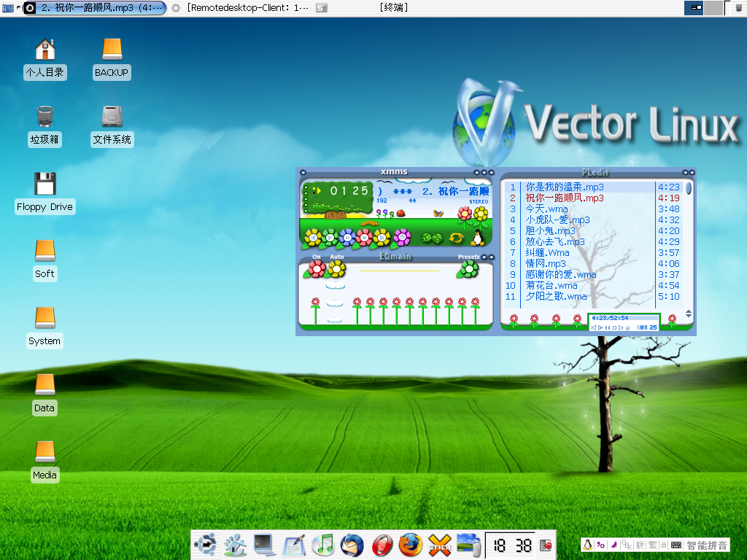Screen dimensions: 747x560
Task: Open the BACKUP drive desktop icon
Action: (x=112, y=59)
